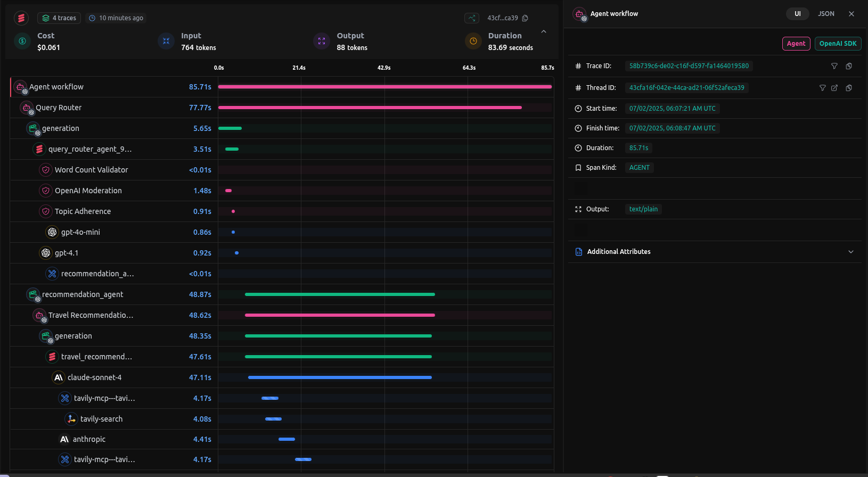Click the trend chart icon in header
Viewport: 868px width, 477px height.
pos(472,18)
